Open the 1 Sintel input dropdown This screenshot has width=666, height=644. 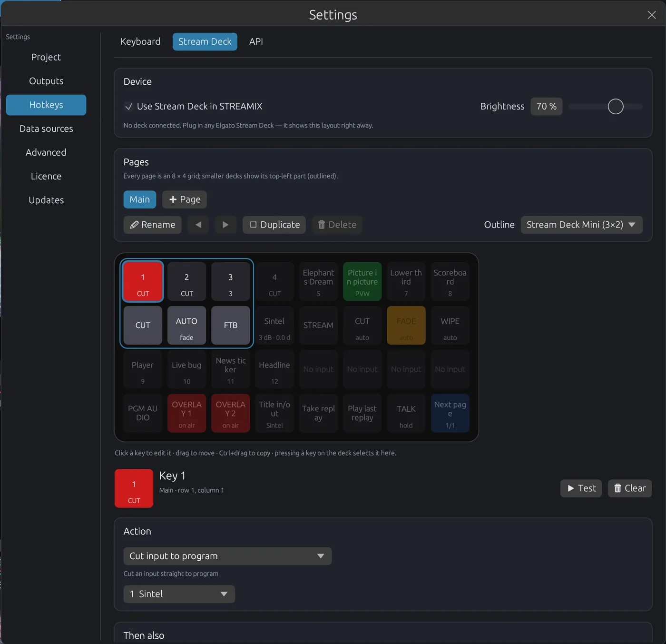click(179, 594)
